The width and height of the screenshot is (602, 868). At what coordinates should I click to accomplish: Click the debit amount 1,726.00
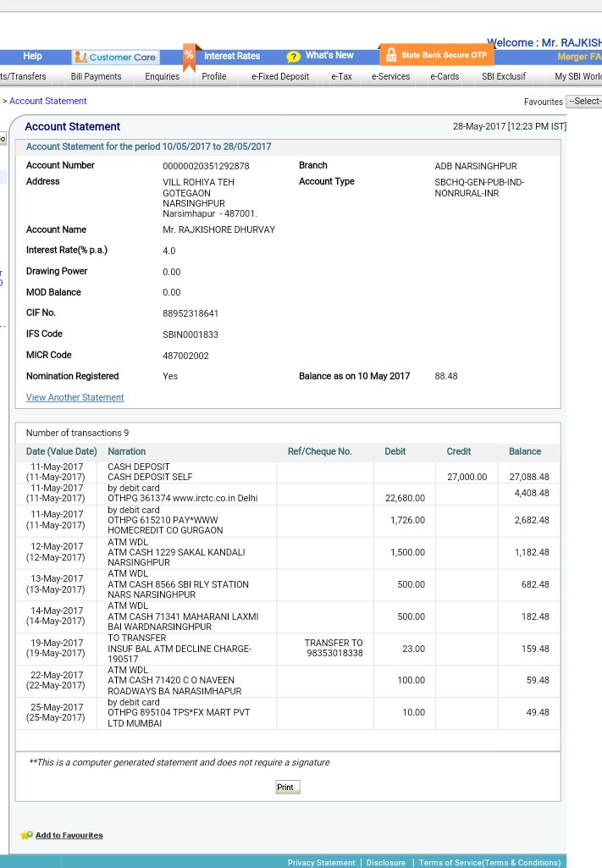408,520
